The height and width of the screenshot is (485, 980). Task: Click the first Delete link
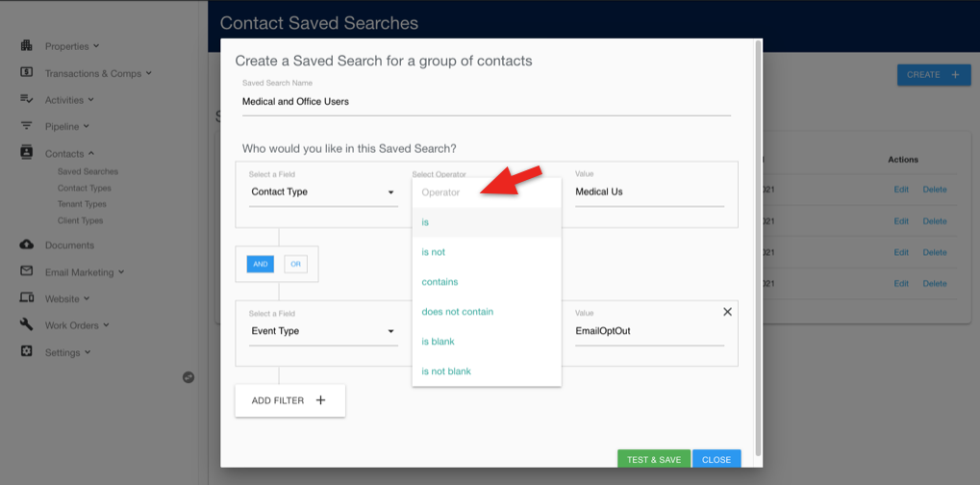935,190
